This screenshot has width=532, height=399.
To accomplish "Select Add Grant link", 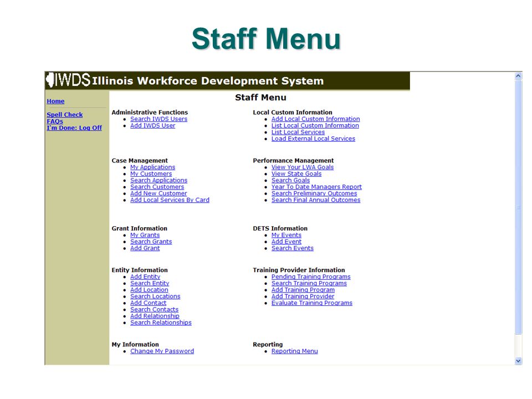I will (145, 248).
